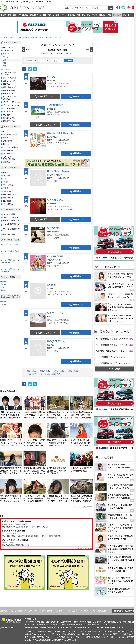This screenshot has height=644, width=136.
Task: Open the 3週目 week dropdown
Action: 57,61
